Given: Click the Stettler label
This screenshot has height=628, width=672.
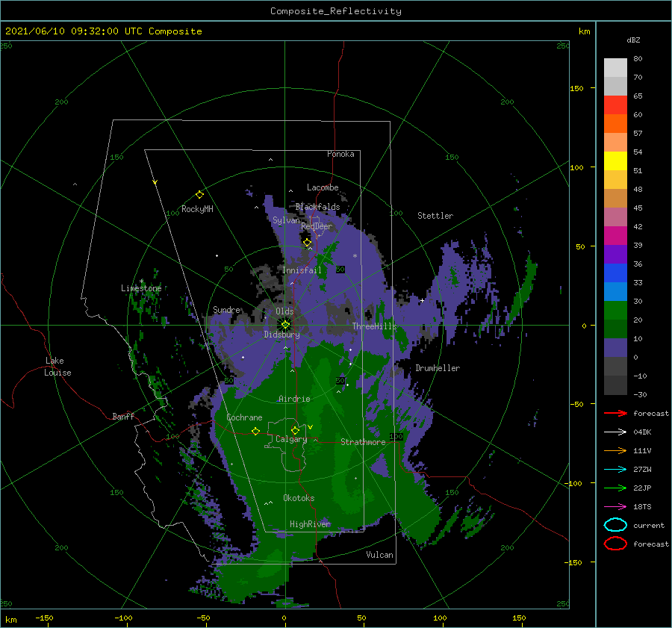Looking at the screenshot, I should 435,216.
